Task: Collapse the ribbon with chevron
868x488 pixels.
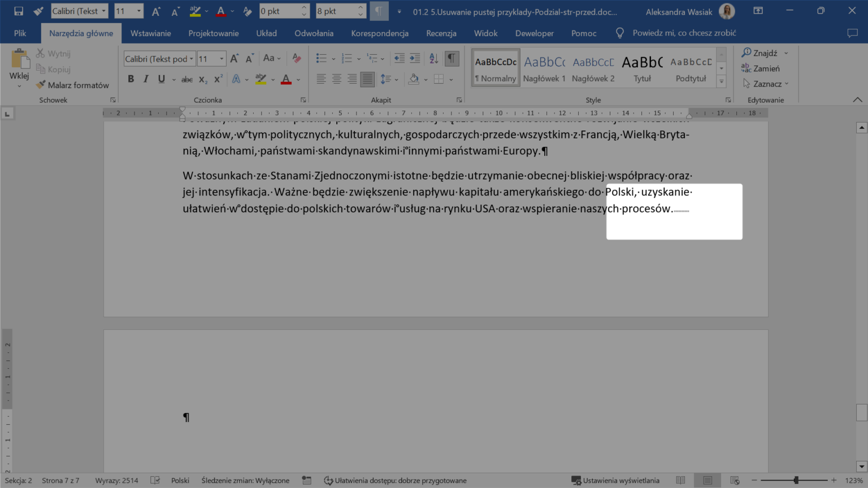Action: tap(858, 100)
